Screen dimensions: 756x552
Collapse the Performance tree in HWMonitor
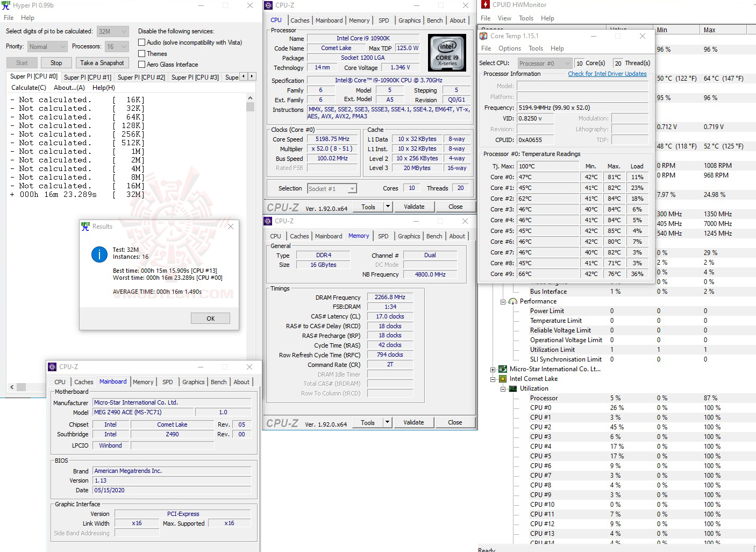[503, 301]
